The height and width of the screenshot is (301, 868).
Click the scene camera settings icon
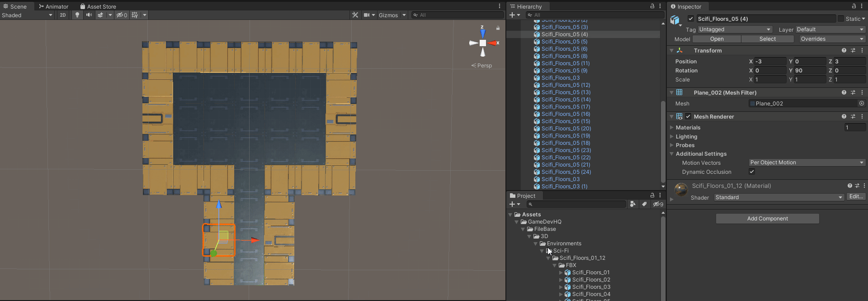[367, 15]
